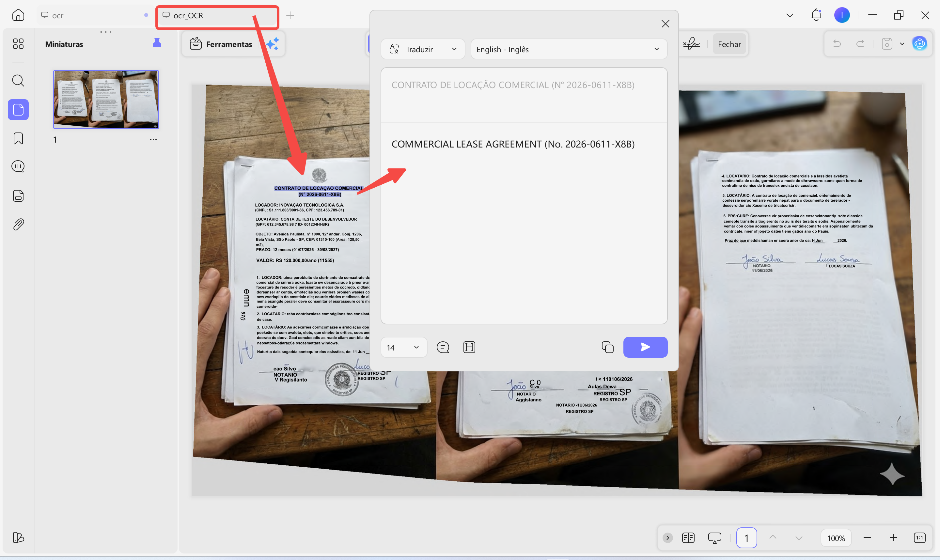This screenshot has height=560, width=940.
Task: Go to the Home icon
Action: click(18, 15)
